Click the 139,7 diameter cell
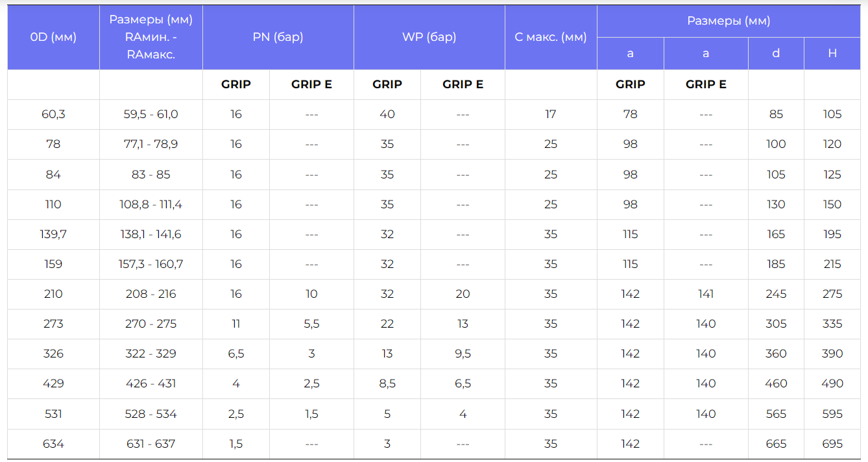This screenshot has height=462, width=868. click(53, 234)
